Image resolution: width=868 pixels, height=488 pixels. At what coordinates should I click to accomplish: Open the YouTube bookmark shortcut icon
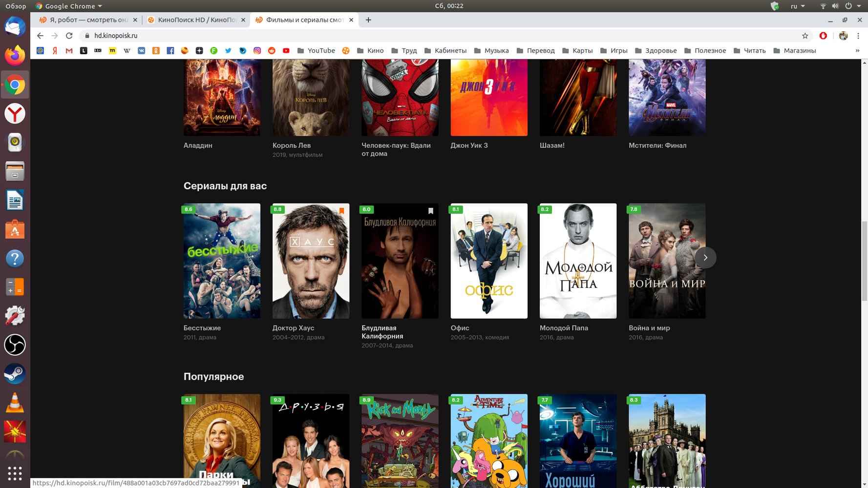286,51
